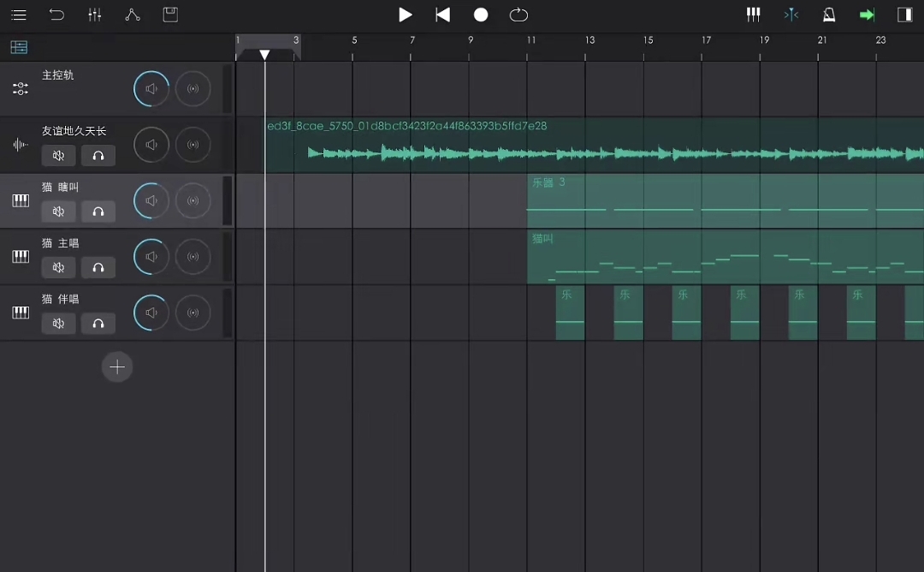
Task: Toggle the green follow-playhead arrow
Action: click(x=867, y=15)
